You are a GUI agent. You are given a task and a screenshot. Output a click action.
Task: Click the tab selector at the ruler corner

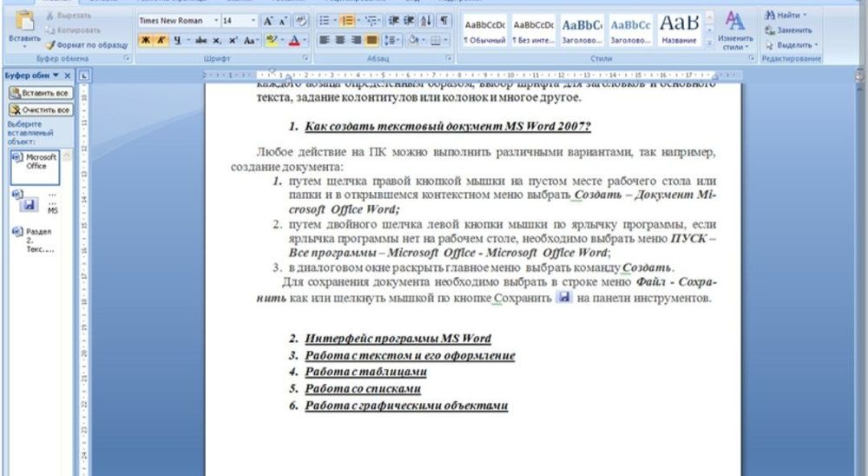coord(83,76)
